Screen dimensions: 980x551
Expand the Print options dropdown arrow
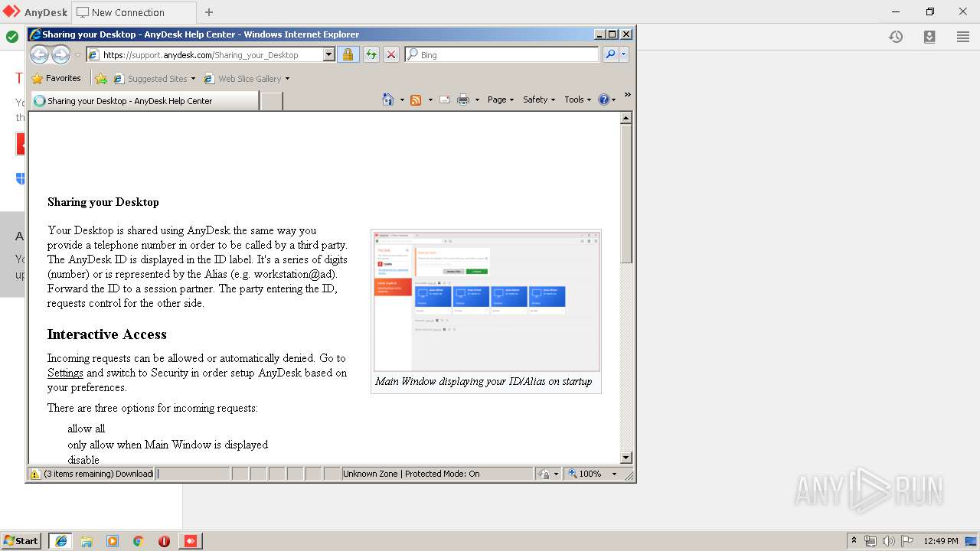tap(477, 99)
